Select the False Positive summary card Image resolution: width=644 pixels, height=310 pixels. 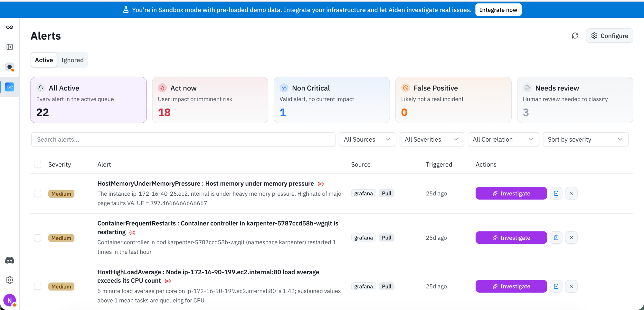pyautogui.click(x=453, y=100)
